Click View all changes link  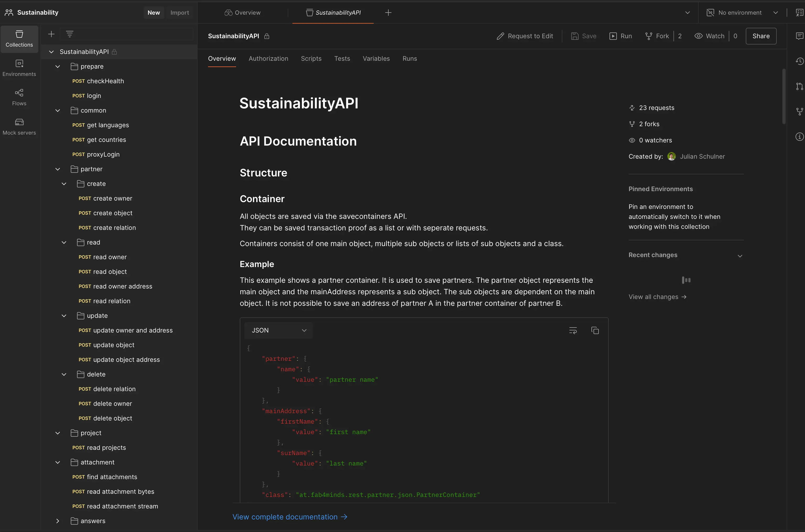[x=657, y=297]
